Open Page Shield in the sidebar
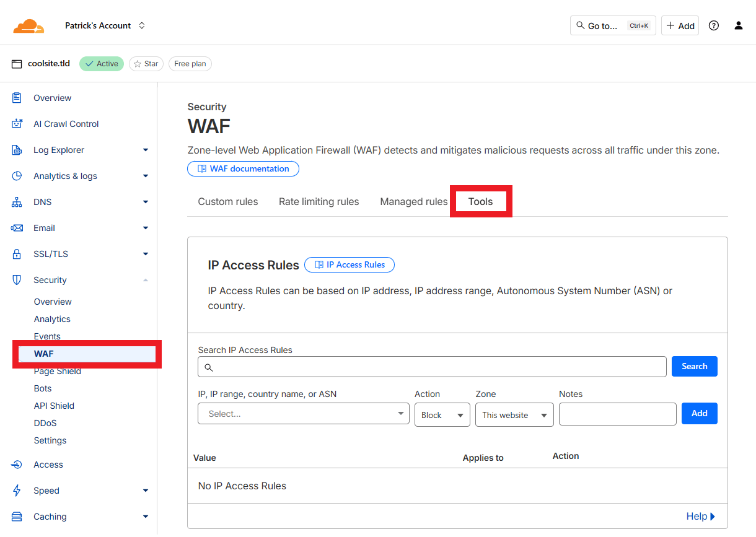 58,372
